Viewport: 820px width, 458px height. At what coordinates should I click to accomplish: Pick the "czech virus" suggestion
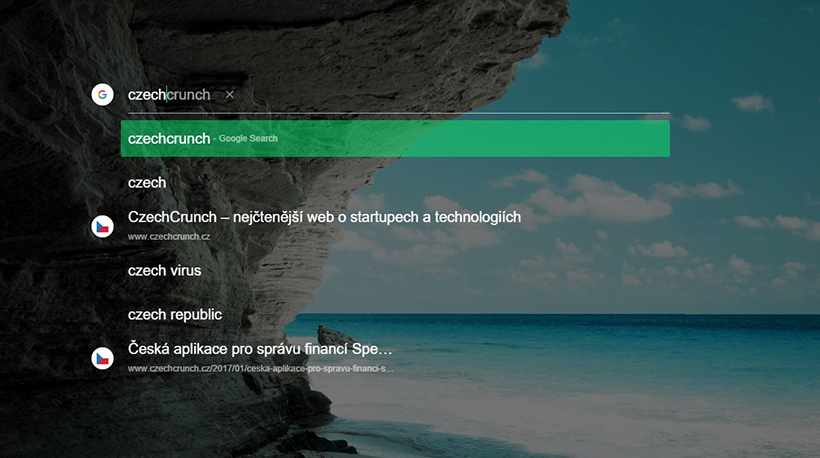tap(164, 270)
